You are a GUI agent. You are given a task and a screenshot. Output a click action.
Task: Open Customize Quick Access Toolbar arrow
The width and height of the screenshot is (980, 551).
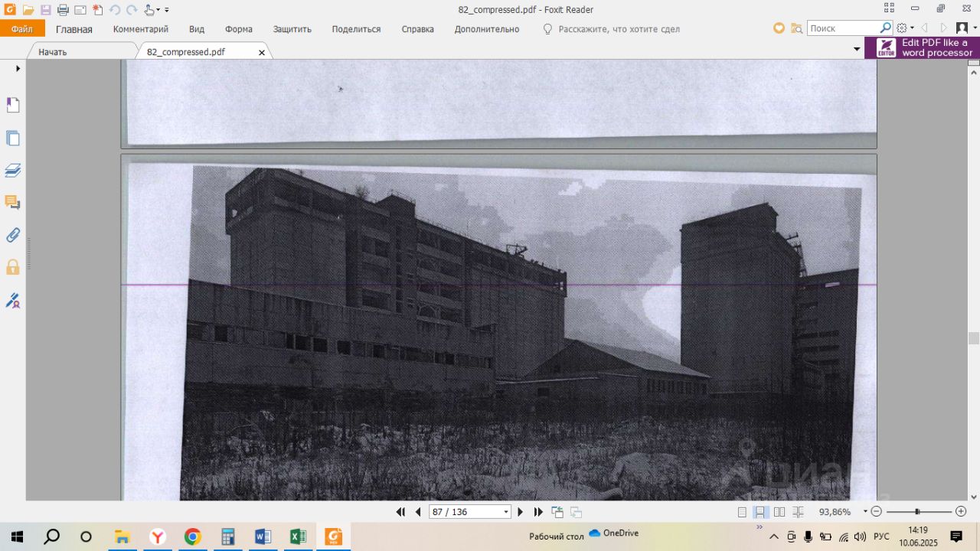pyautogui.click(x=167, y=11)
